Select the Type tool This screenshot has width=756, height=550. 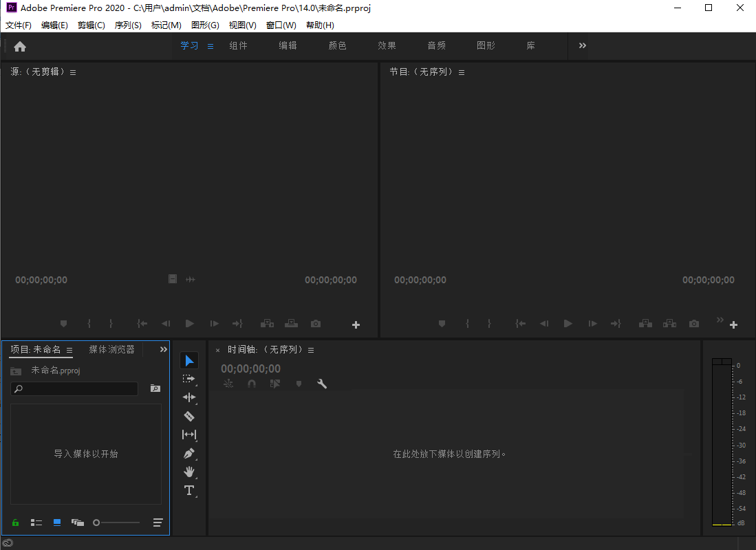[189, 490]
